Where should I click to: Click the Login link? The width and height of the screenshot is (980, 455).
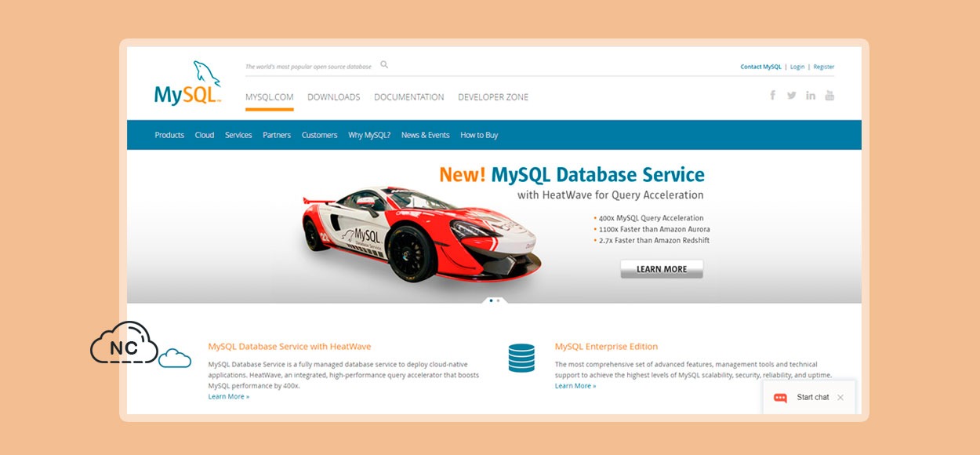click(x=797, y=67)
